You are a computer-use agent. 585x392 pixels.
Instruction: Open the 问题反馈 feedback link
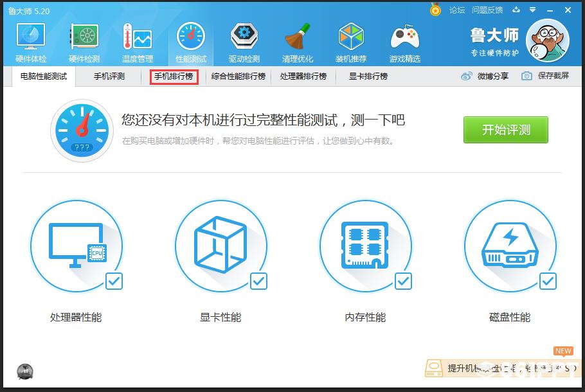point(487,10)
